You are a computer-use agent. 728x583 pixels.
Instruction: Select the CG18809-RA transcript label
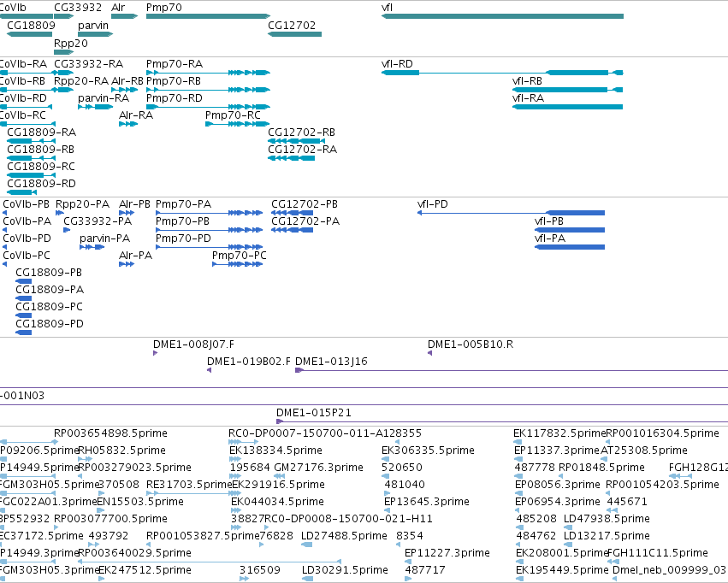coord(41,132)
